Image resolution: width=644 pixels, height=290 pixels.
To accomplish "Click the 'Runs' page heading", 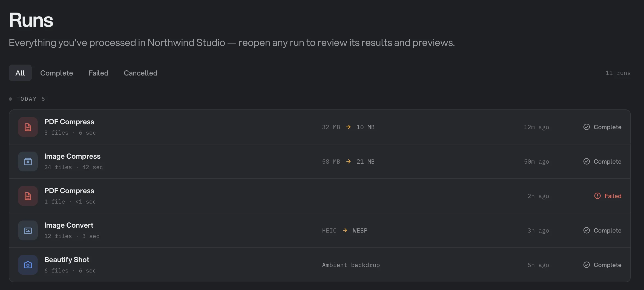I will point(31,20).
